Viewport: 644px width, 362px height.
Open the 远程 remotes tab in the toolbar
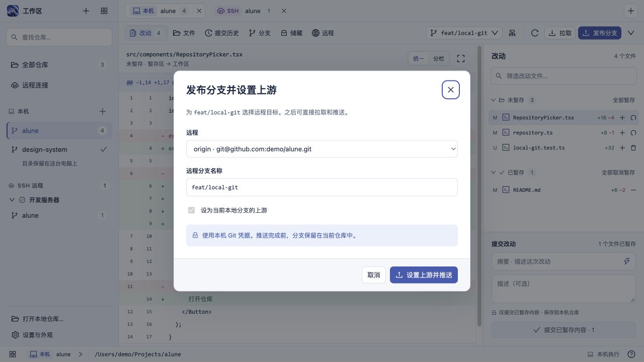pos(323,33)
